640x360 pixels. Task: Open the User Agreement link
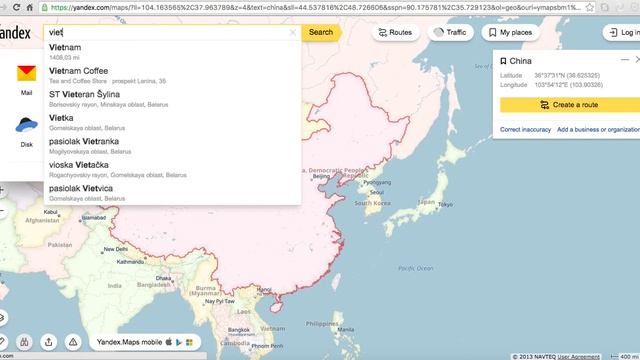point(578,357)
